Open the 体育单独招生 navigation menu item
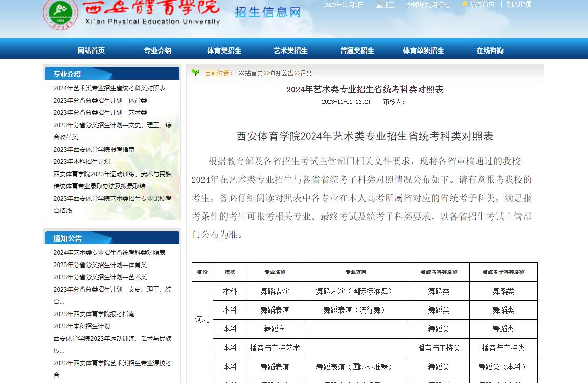 pyautogui.click(x=423, y=51)
